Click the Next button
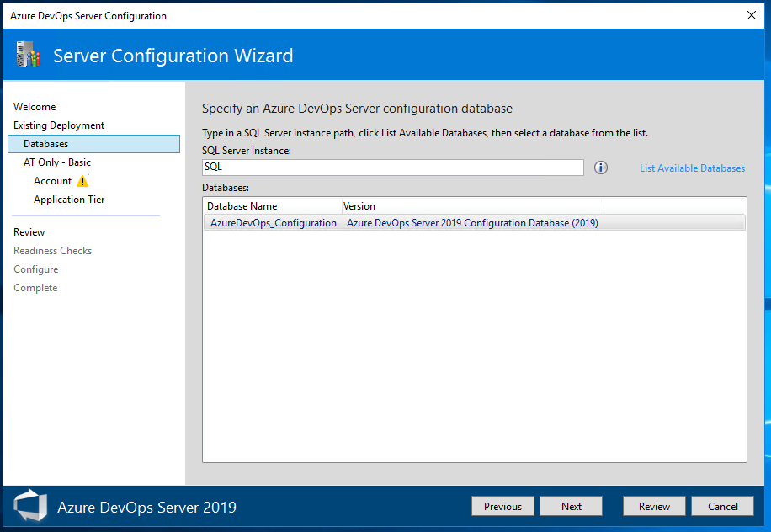 point(571,506)
